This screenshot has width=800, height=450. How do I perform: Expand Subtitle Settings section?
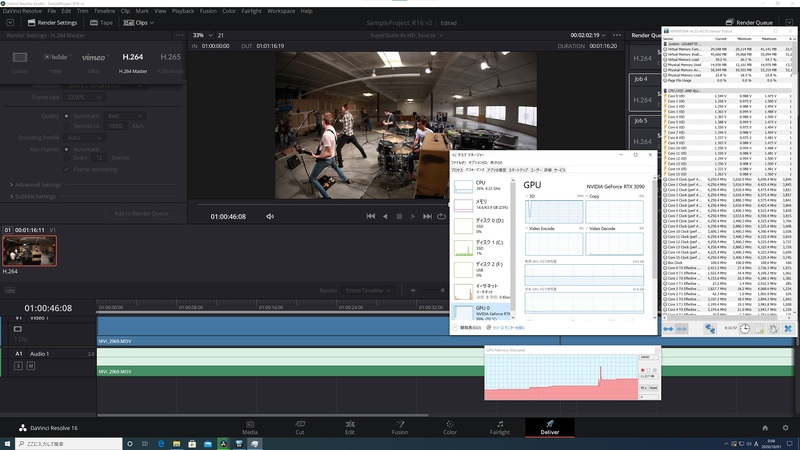[33, 196]
